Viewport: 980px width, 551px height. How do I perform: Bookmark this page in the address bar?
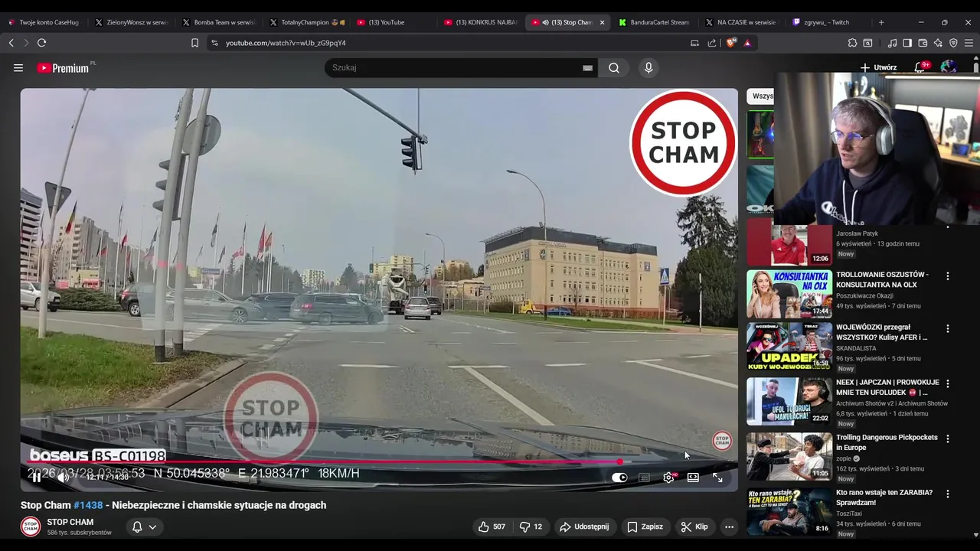point(194,43)
